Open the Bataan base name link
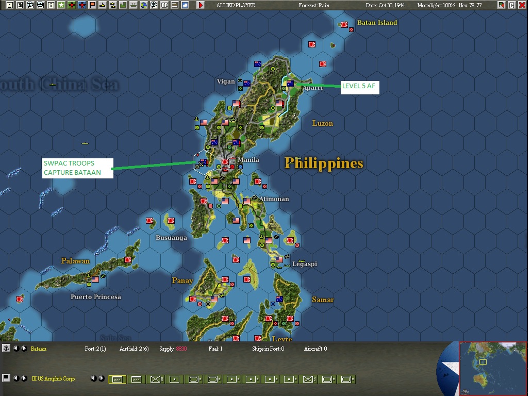 38,349
